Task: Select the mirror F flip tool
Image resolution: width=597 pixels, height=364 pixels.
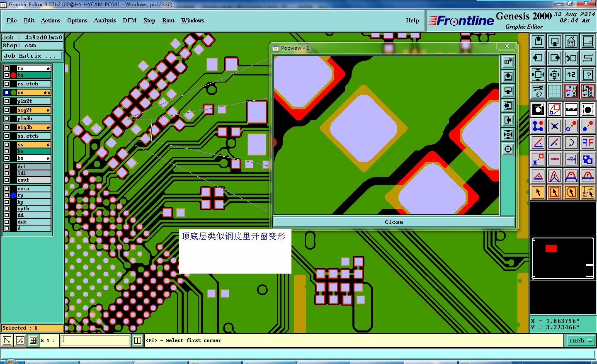Action: (x=588, y=143)
